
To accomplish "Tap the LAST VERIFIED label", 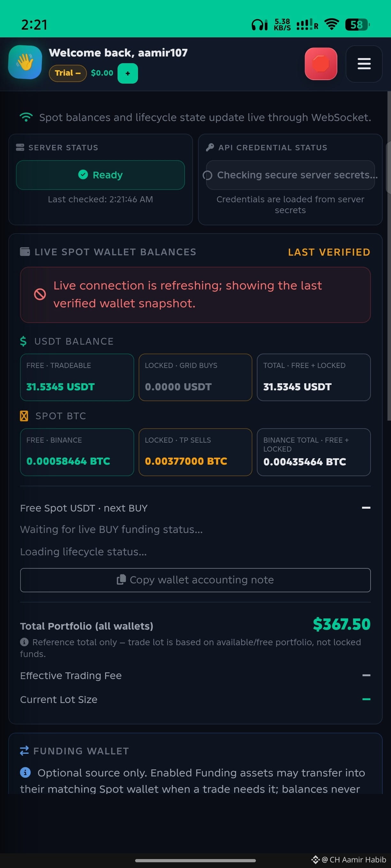I will pyautogui.click(x=329, y=252).
